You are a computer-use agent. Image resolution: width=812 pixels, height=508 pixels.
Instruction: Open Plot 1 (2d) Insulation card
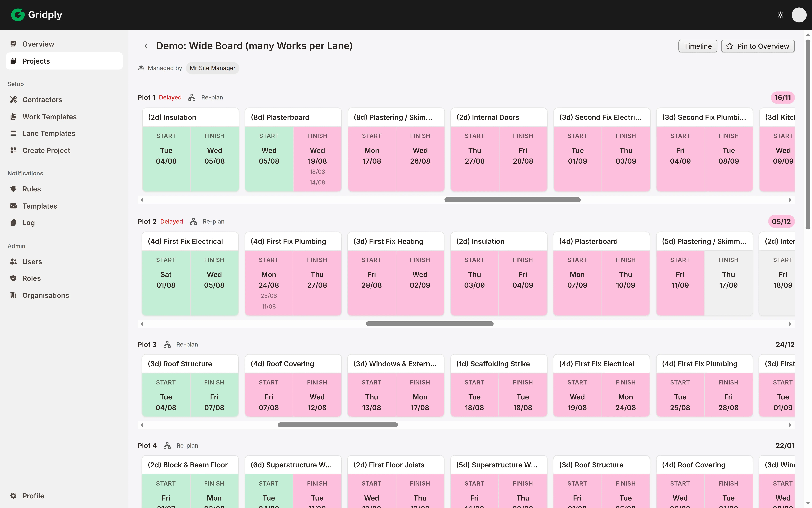(x=191, y=150)
